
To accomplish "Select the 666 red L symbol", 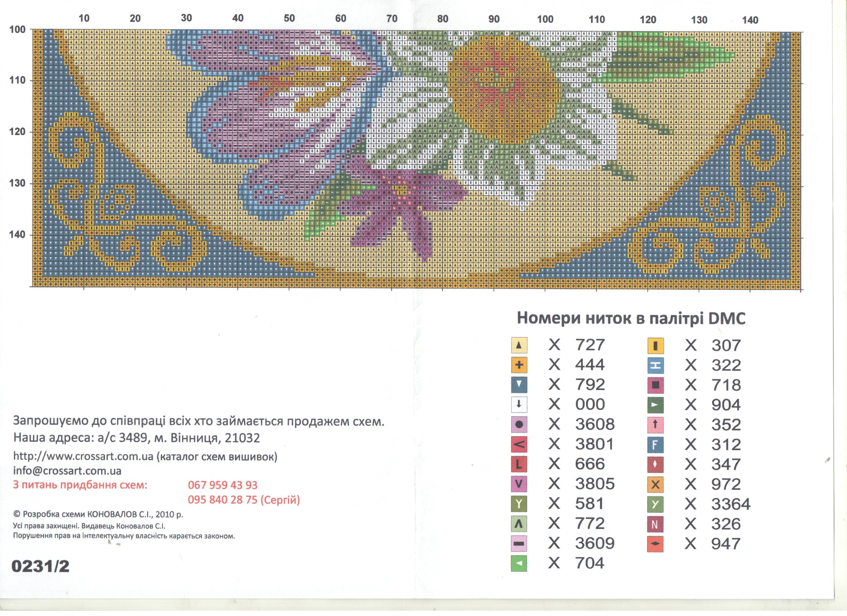I will [519, 465].
